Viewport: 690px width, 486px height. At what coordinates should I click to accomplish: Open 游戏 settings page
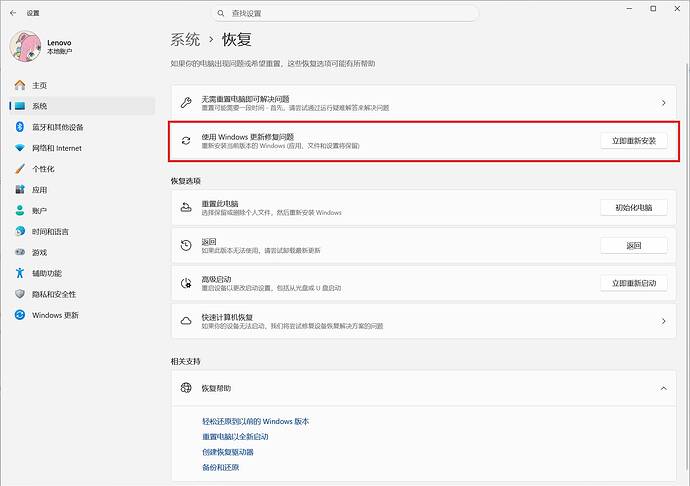pyautogui.click(x=82, y=252)
